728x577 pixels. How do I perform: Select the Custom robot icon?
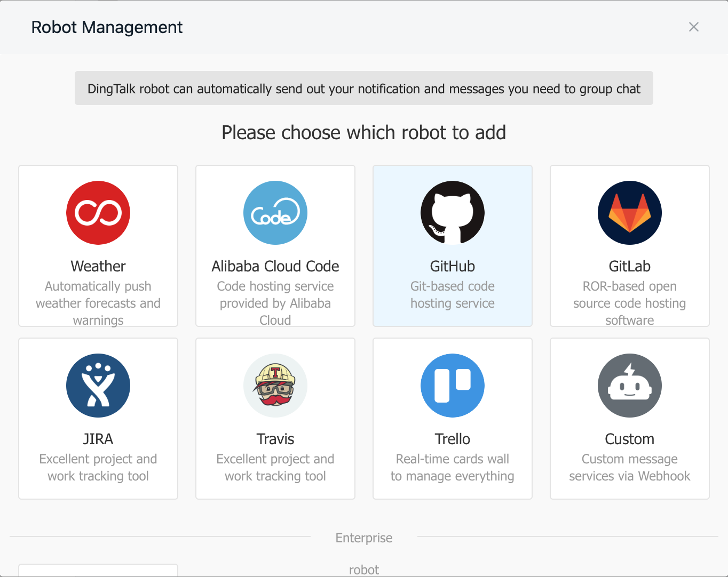point(630,386)
